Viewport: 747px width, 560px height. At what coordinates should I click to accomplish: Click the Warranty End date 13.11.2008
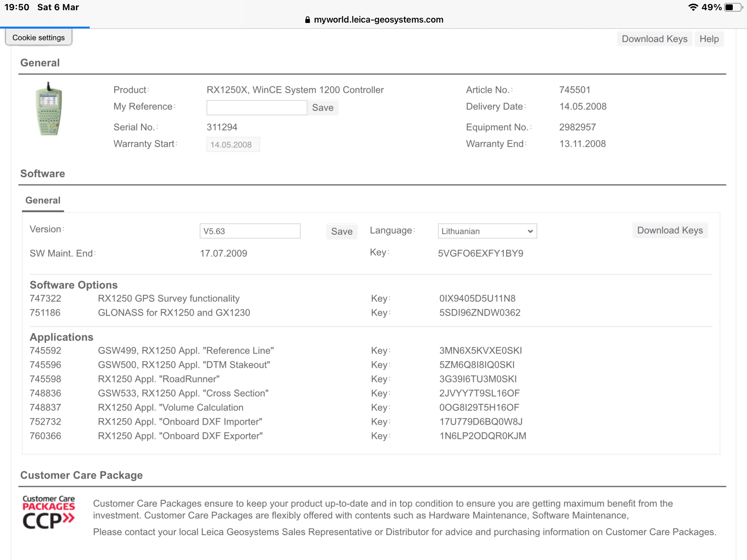click(582, 144)
